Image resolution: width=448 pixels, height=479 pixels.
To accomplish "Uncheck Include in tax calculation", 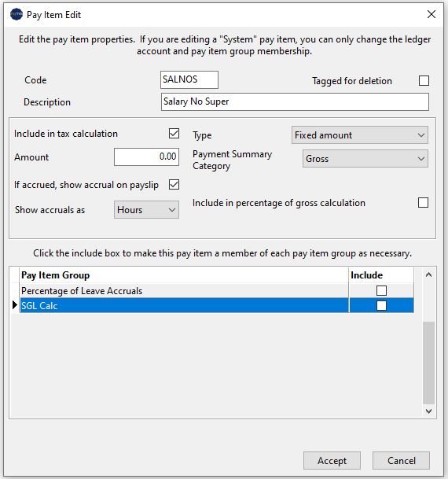I will click(174, 133).
